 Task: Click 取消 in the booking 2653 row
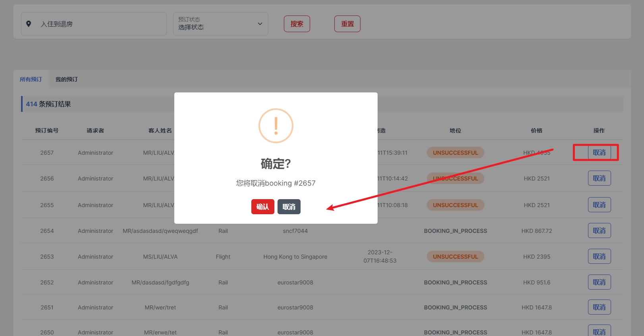(599, 257)
